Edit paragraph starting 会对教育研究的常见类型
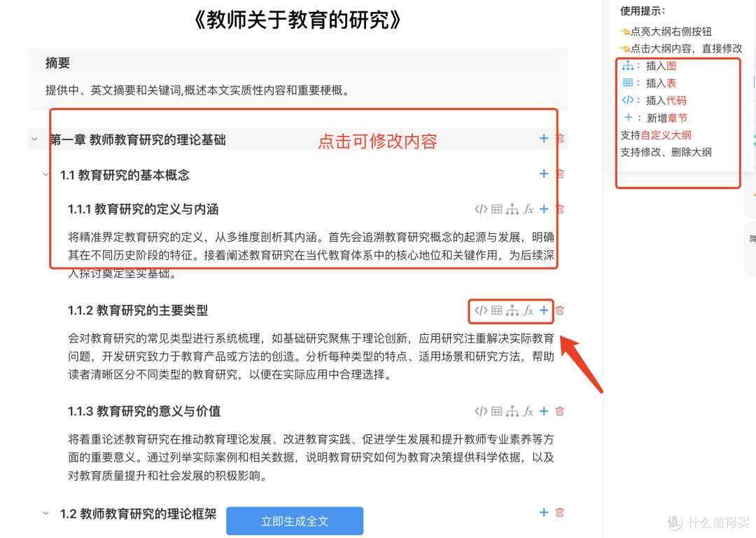Image resolution: width=756 pixels, height=538 pixels. point(311,356)
